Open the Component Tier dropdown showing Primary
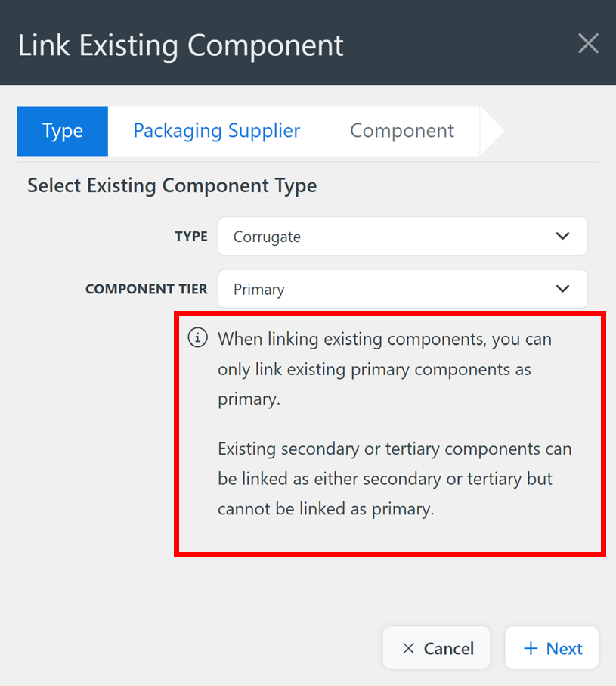 click(x=403, y=289)
